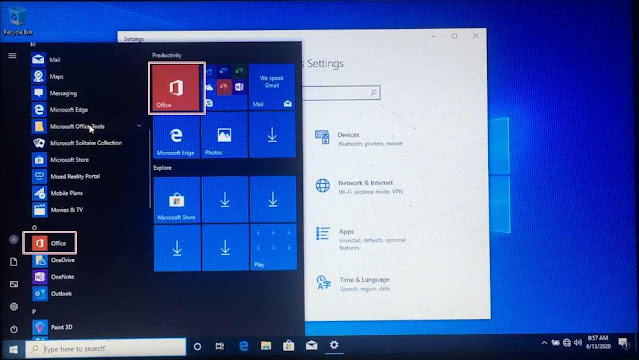Open Task View on taskbar
Image resolution: width=639 pixels, height=360 pixels.
(x=220, y=347)
